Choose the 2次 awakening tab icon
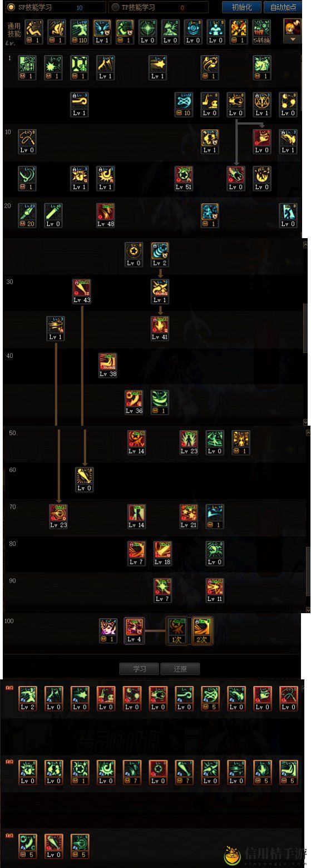This screenshot has height=868, width=311. (x=202, y=631)
